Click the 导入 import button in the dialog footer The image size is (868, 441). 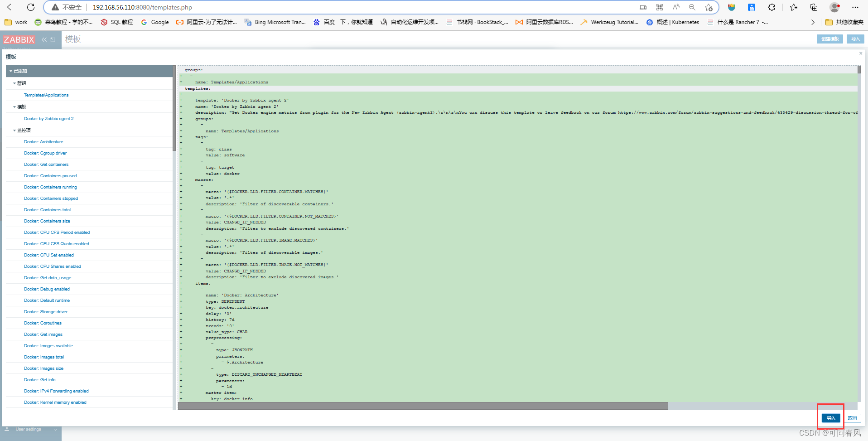831,418
